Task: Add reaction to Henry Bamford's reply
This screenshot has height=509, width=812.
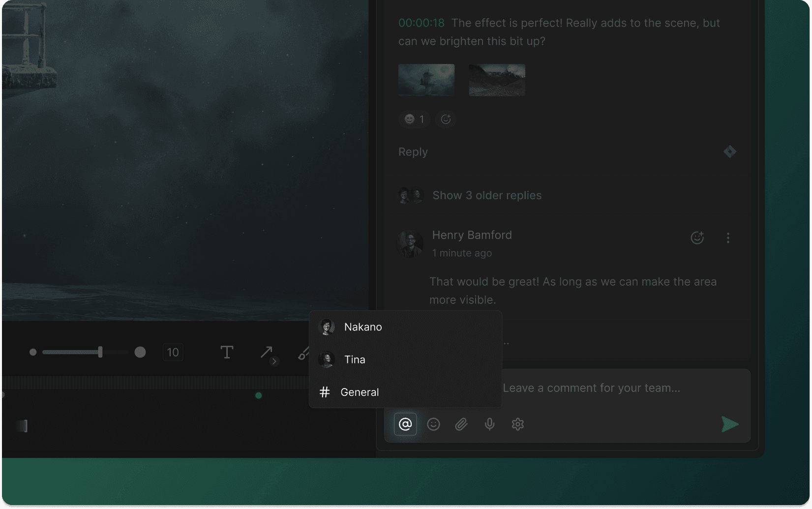Action: [x=697, y=238]
